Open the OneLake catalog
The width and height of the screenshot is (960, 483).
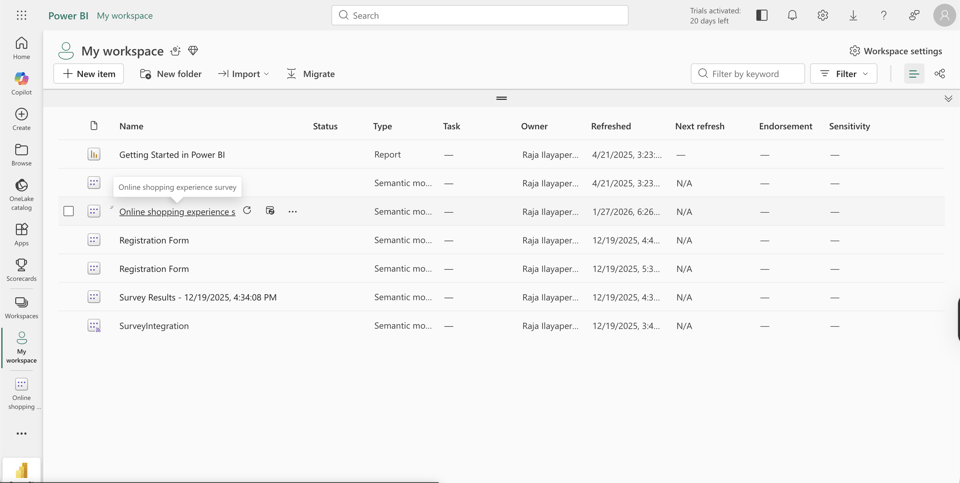(21, 194)
